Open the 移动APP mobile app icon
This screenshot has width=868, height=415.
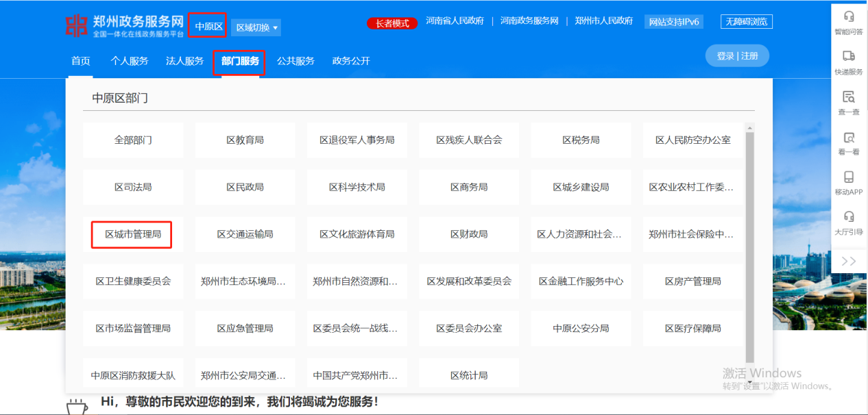(x=849, y=183)
